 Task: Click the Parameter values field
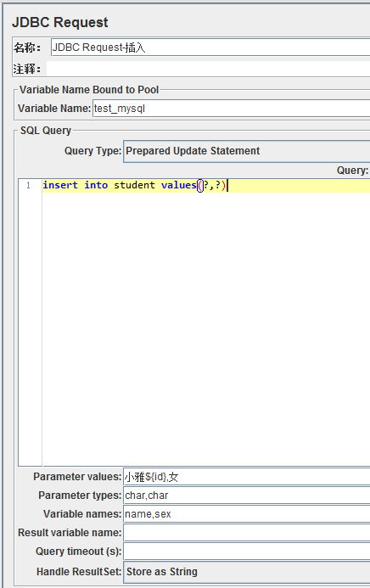point(247,477)
